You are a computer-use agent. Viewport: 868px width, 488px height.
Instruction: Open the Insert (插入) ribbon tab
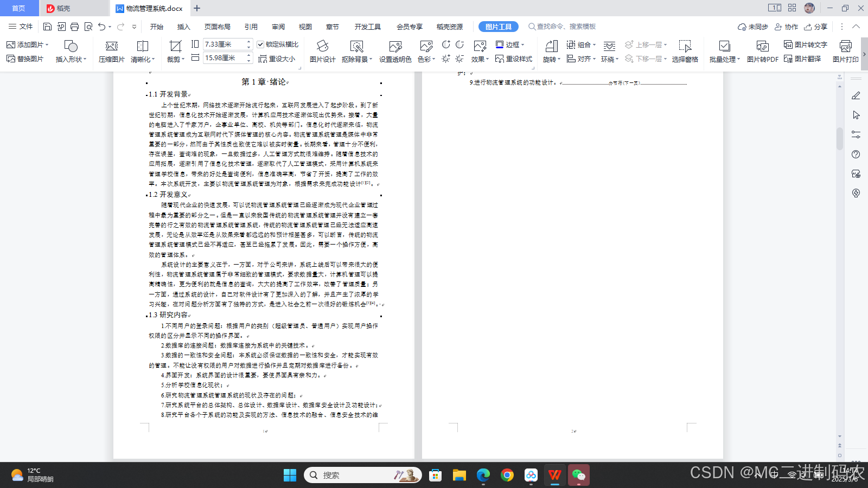point(184,27)
